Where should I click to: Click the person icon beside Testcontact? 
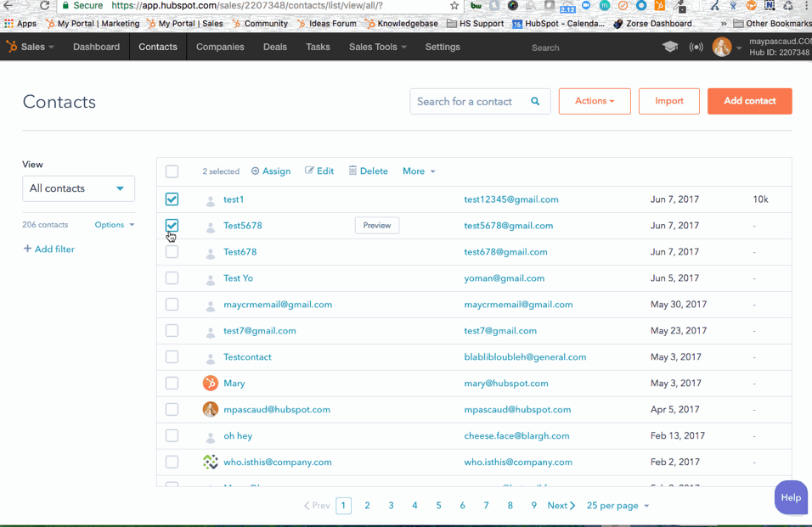pos(211,358)
